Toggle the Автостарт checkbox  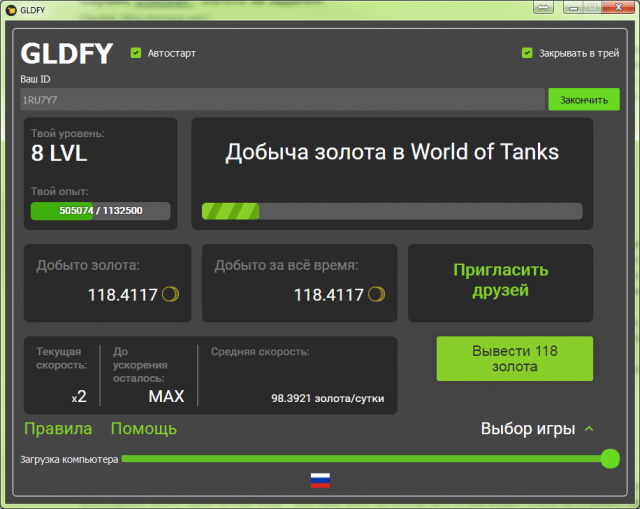pyautogui.click(x=136, y=53)
